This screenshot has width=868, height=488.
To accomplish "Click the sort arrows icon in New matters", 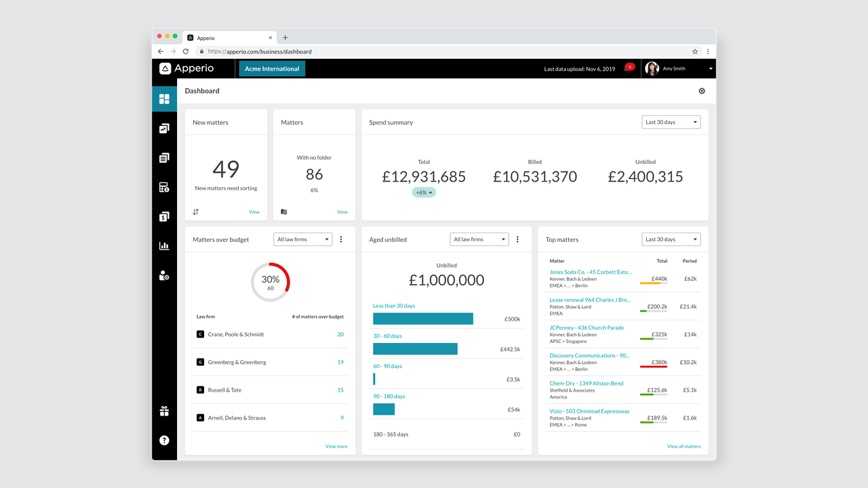I will 196,212.
